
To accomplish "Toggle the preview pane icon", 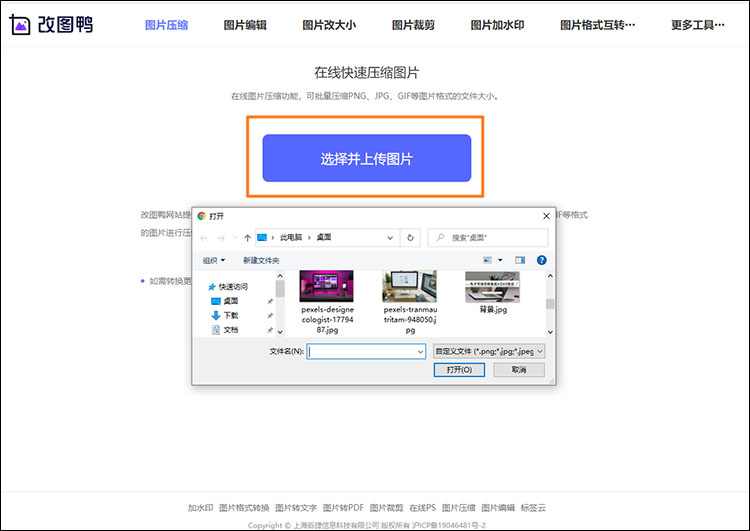I will coord(520,260).
